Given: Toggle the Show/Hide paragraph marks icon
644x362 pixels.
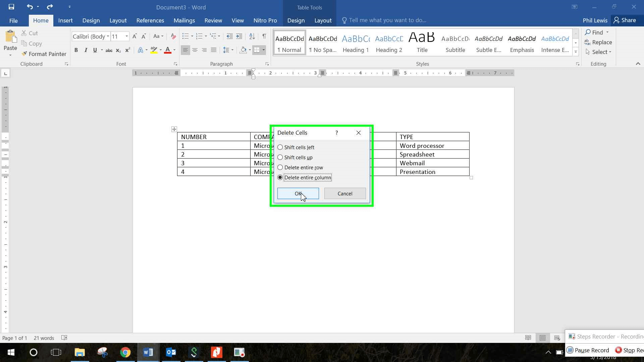Looking at the screenshot, I should tap(264, 36).
